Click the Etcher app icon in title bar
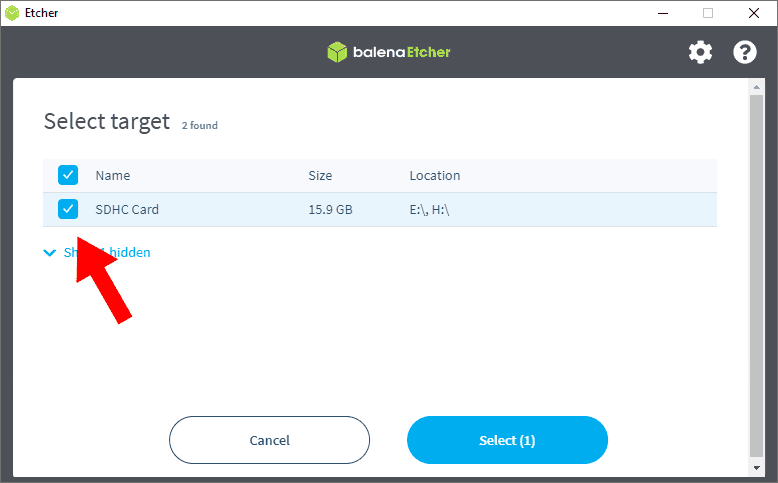This screenshot has width=778, height=483. click(x=12, y=13)
